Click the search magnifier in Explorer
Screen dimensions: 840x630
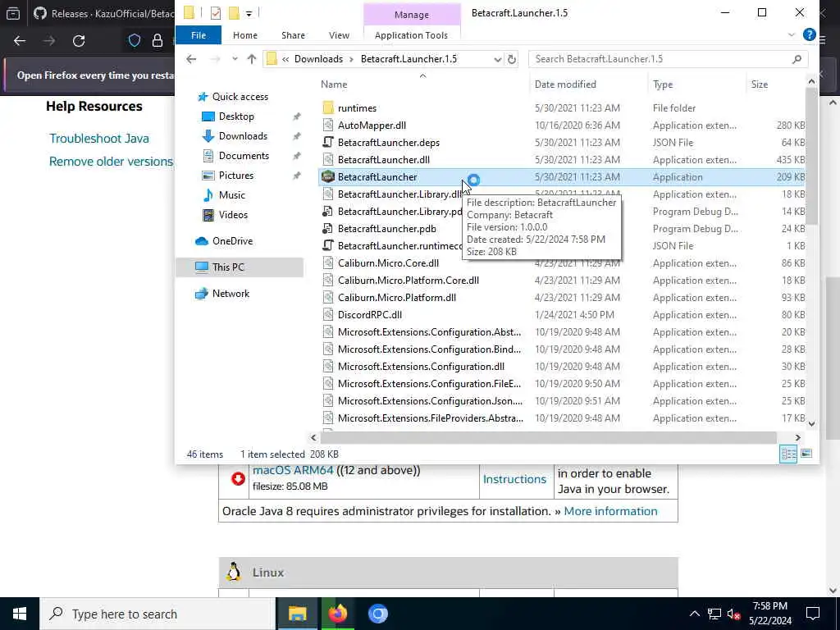point(797,59)
